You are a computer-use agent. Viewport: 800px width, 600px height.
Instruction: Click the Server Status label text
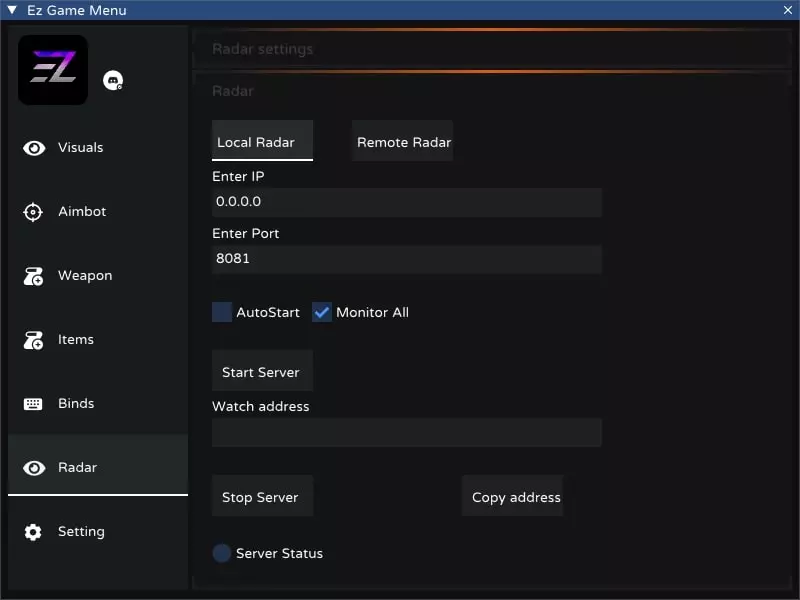[x=279, y=554]
